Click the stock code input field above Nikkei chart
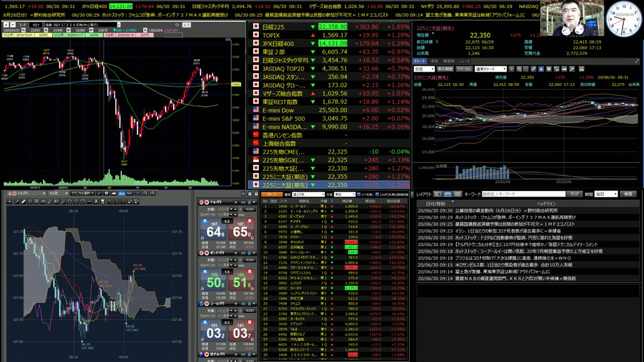The image size is (644, 362). 36,25
